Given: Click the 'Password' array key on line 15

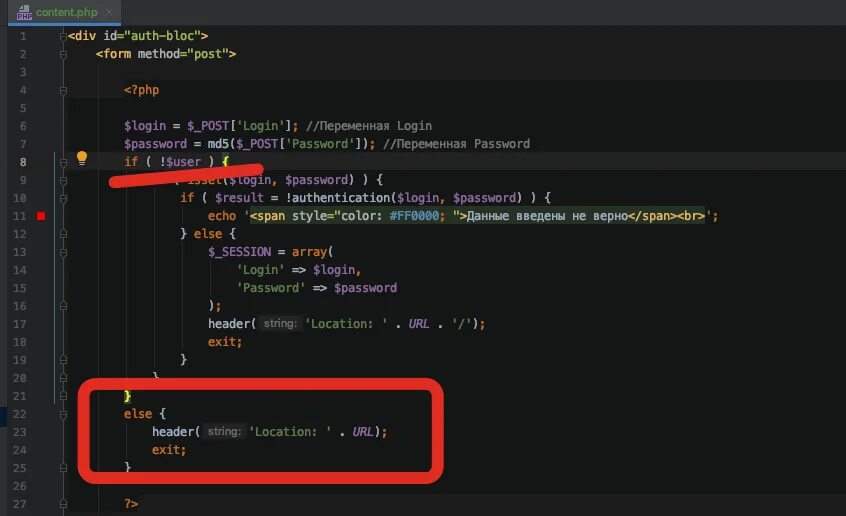Looking at the screenshot, I should coord(271,288).
